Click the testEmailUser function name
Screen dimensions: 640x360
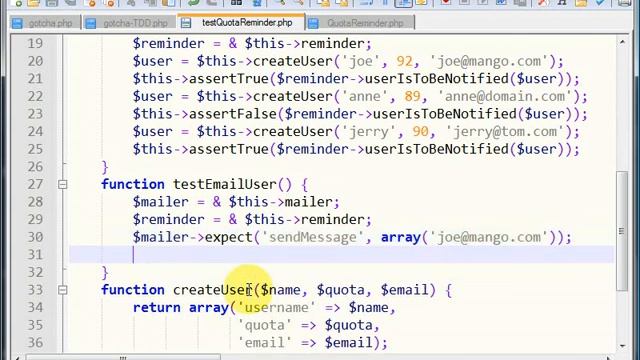pos(225,184)
